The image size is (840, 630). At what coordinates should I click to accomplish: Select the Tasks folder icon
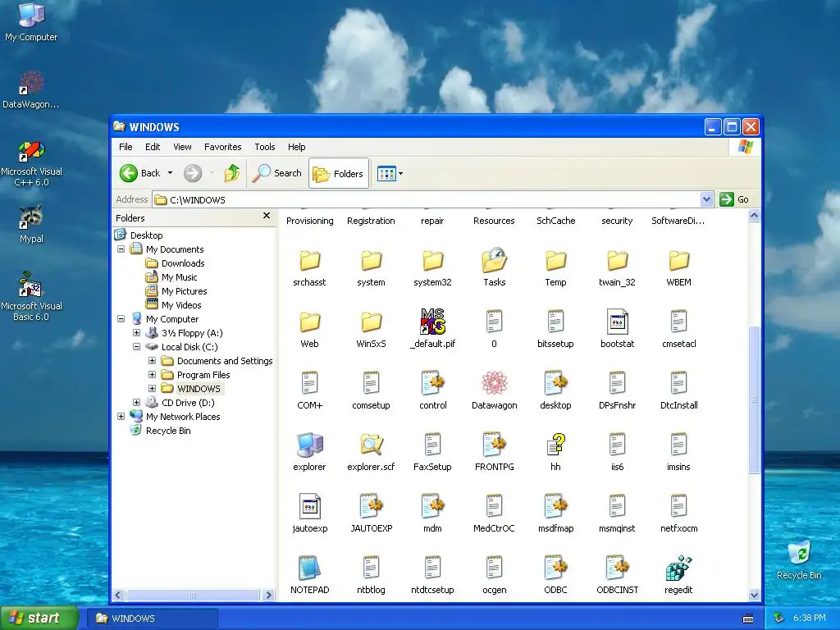point(494,260)
